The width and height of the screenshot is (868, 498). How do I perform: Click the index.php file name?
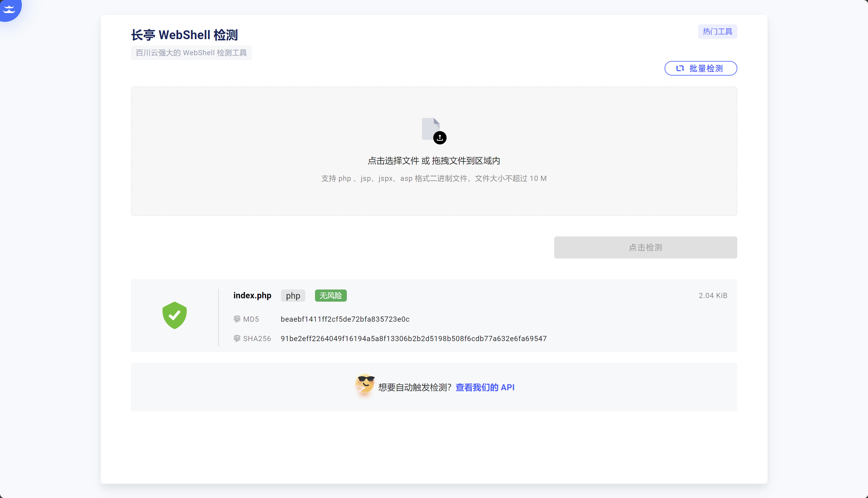tap(252, 296)
